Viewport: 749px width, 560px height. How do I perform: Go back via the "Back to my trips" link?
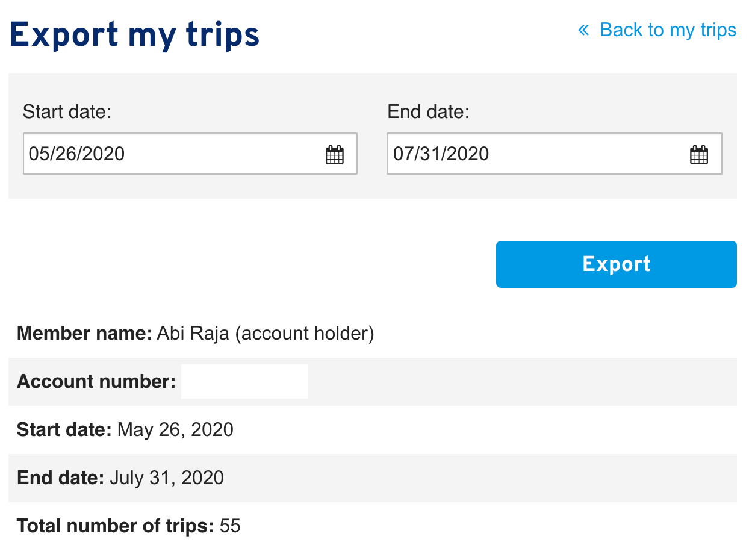[x=668, y=30]
